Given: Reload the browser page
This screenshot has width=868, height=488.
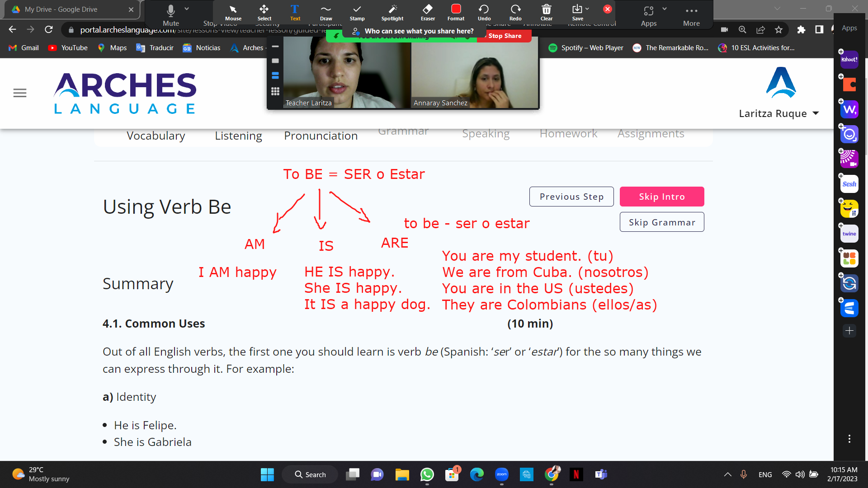Looking at the screenshot, I should pyautogui.click(x=49, y=29).
